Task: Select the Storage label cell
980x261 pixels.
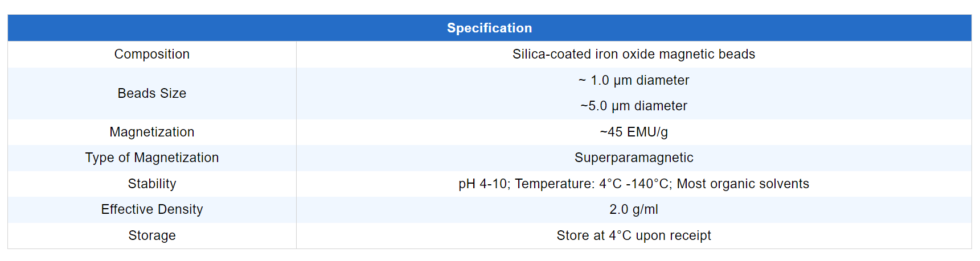Action: [x=151, y=235]
